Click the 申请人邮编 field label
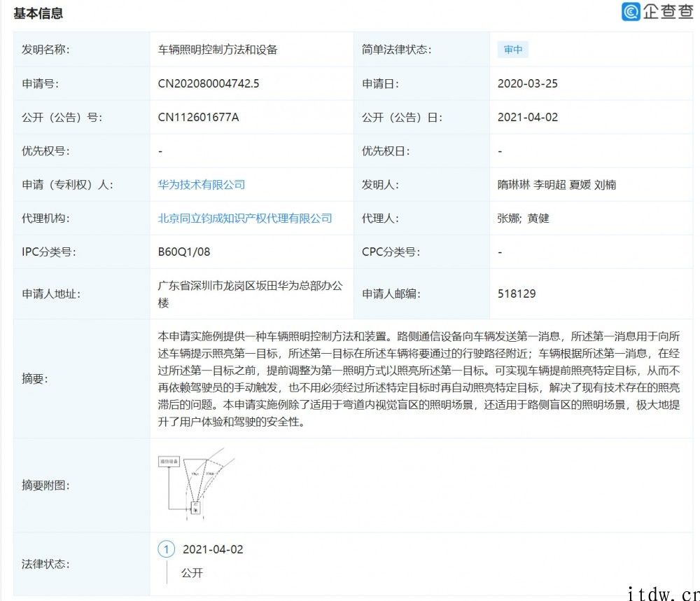Screen dimensions: 700x601 point(391,294)
